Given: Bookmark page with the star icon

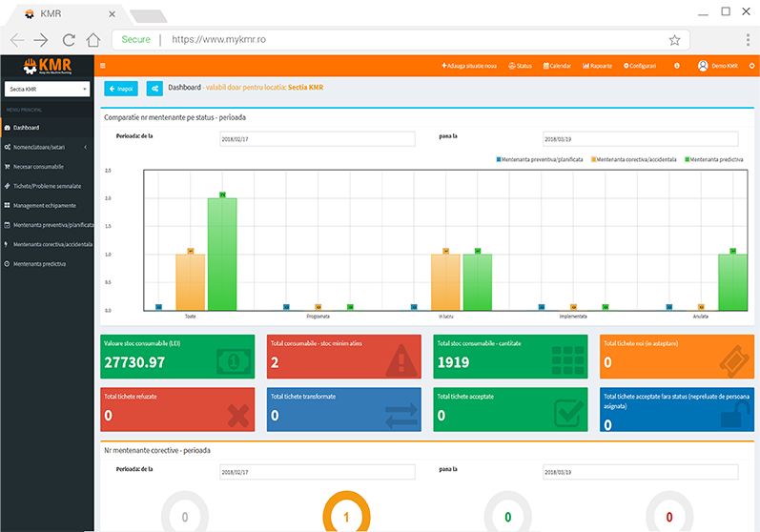Looking at the screenshot, I should (x=674, y=40).
